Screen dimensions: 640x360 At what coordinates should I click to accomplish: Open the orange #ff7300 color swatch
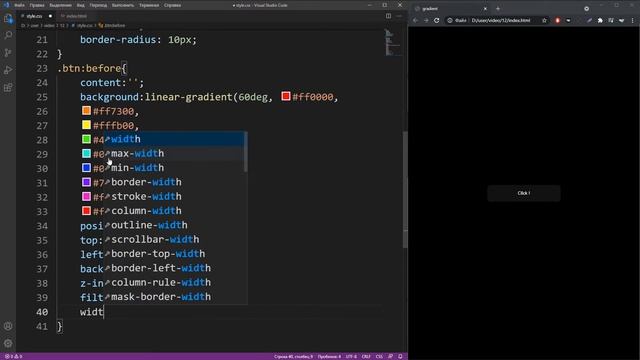pos(86,111)
